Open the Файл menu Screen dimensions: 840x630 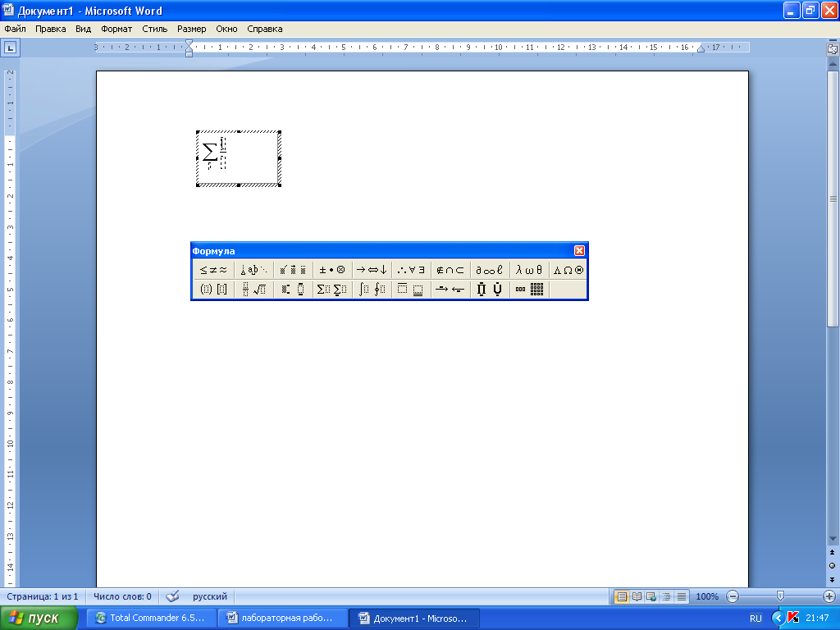pos(15,29)
